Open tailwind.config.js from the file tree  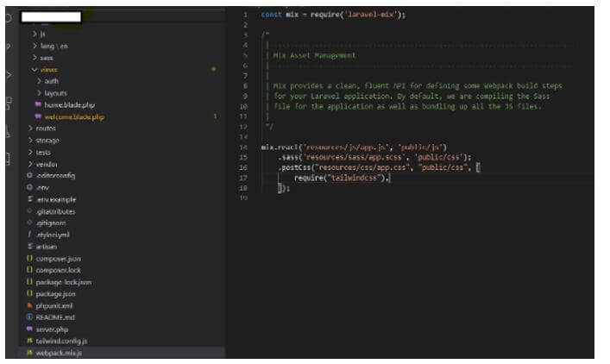tap(61, 341)
